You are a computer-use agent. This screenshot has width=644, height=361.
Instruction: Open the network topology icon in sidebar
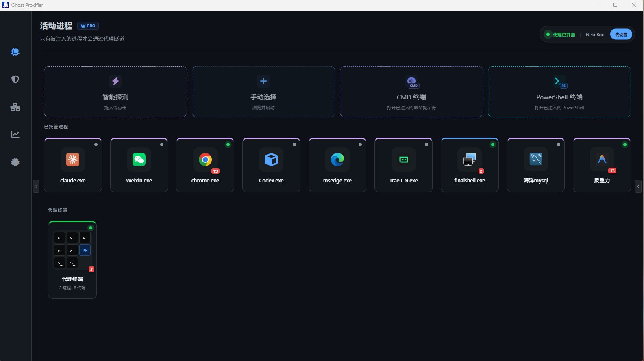pos(15,107)
